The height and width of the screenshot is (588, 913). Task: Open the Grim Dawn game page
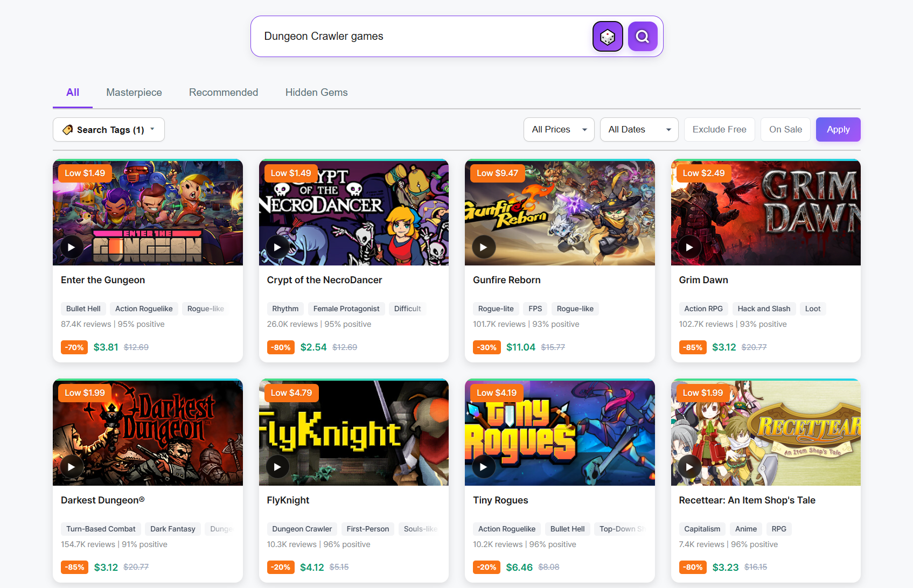pyautogui.click(x=703, y=279)
